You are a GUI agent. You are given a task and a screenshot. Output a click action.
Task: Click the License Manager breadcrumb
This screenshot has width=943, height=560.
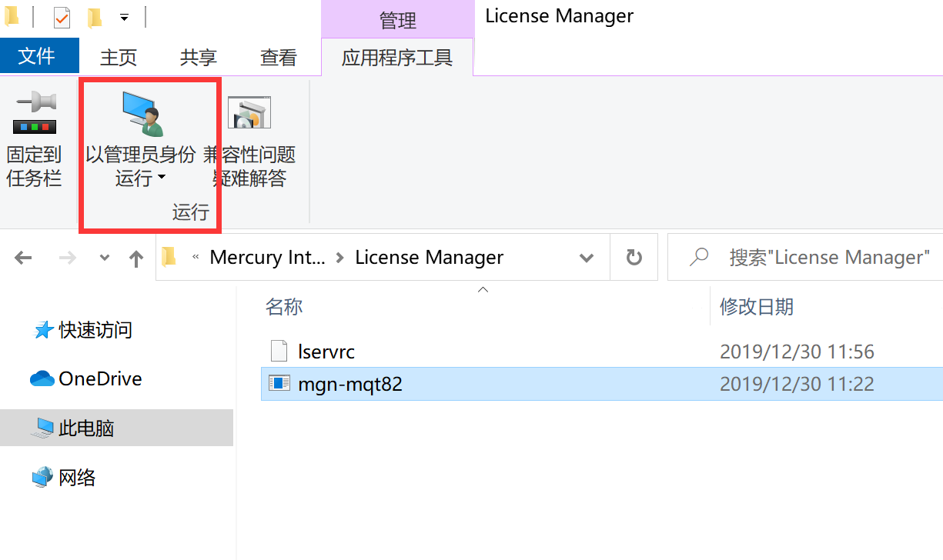click(429, 257)
